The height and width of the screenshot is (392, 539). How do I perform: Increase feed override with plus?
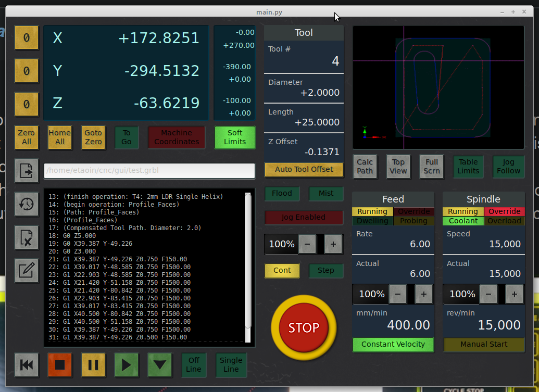click(423, 294)
